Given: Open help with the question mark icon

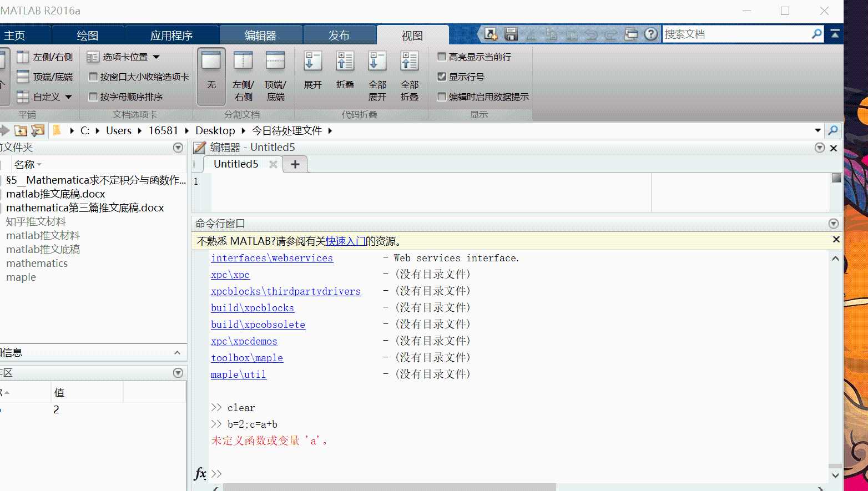Looking at the screenshot, I should pos(651,34).
